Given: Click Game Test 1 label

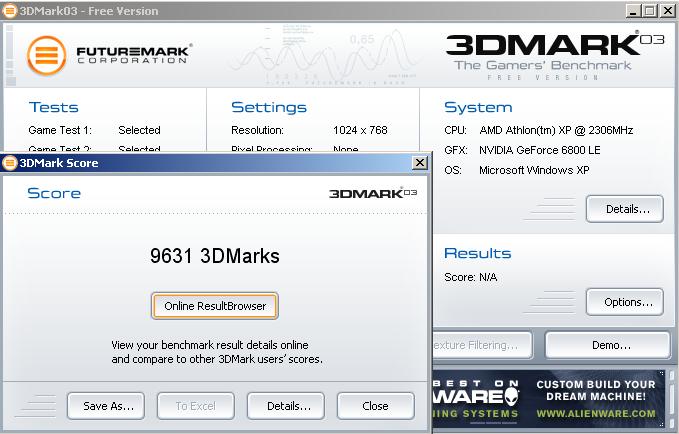Looking at the screenshot, I should [x=60, y=130].
